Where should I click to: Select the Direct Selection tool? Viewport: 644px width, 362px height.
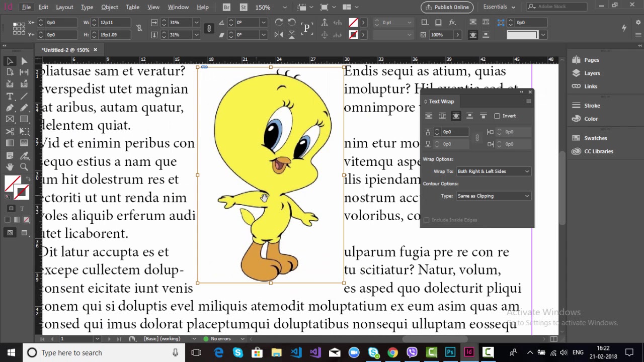24,61
